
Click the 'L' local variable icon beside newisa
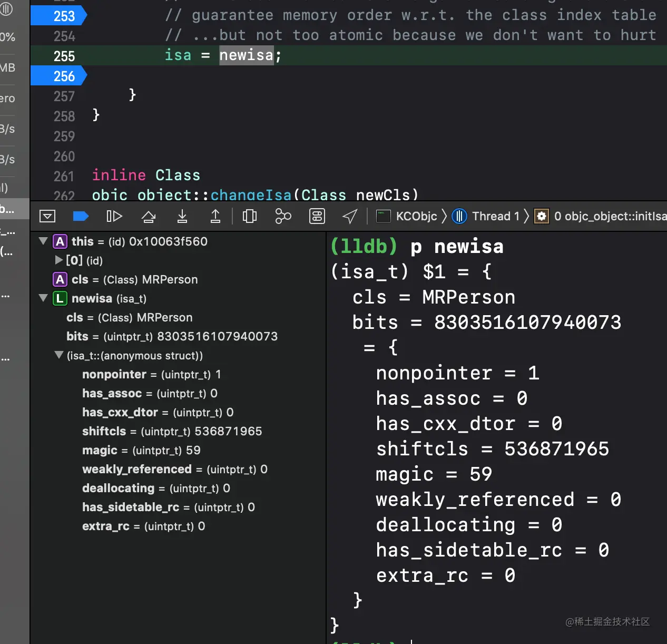(x=60, y=298)
